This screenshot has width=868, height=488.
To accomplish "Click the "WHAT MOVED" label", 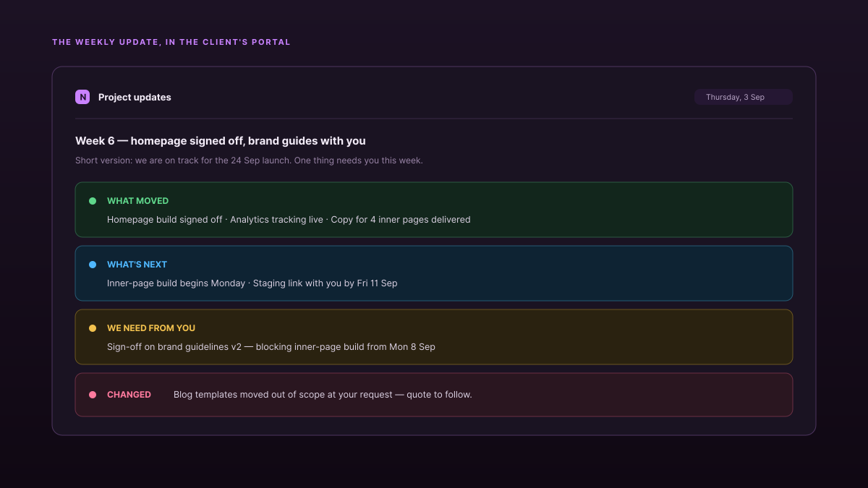I will [137, 201].
